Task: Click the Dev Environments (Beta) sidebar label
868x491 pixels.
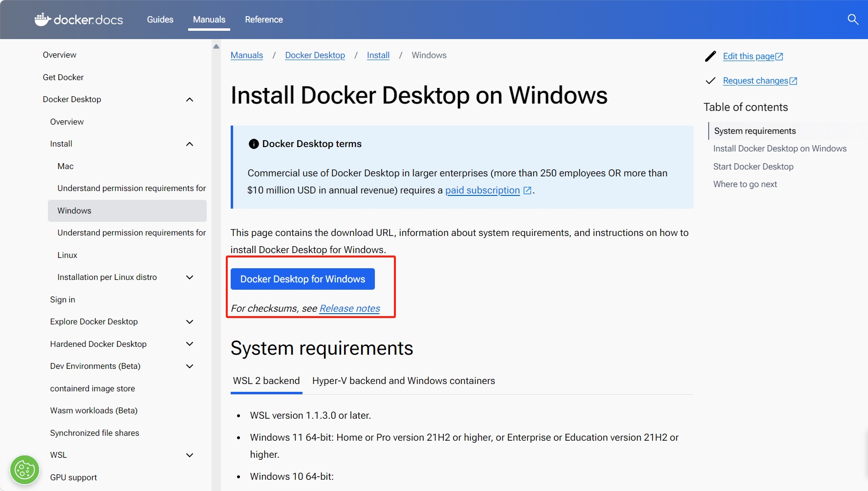Action: (x=95, y=366)
